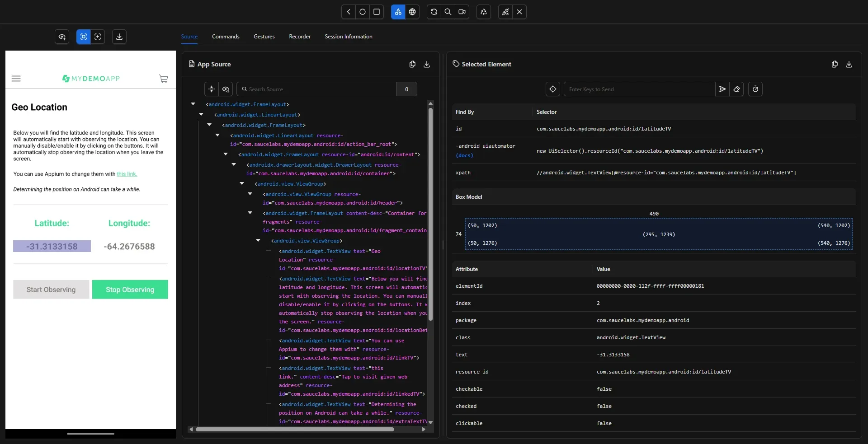Collapse the android:id/content FrameLayout node

226,154
